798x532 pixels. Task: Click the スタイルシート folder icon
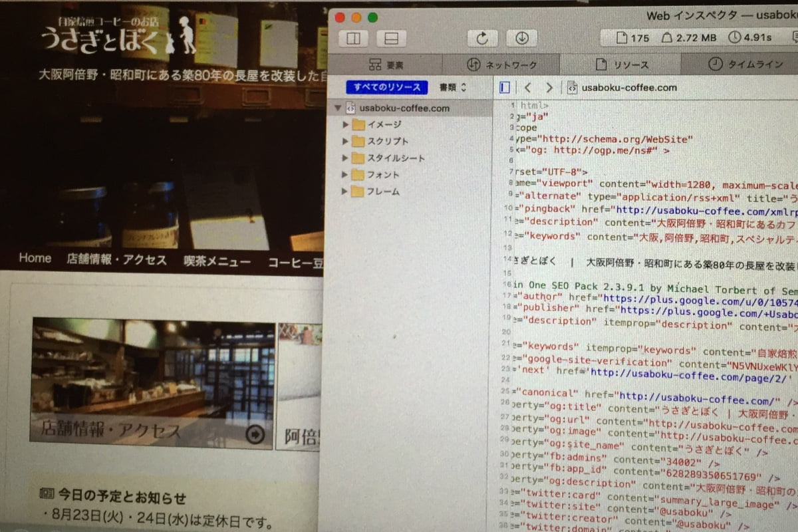point(358,158)
